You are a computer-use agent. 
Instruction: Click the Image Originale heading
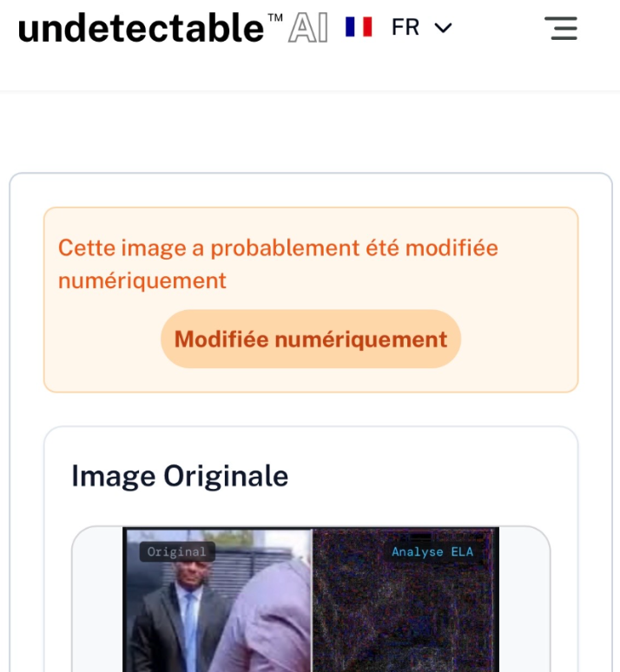pyautogui.click(x=180, y=476)
